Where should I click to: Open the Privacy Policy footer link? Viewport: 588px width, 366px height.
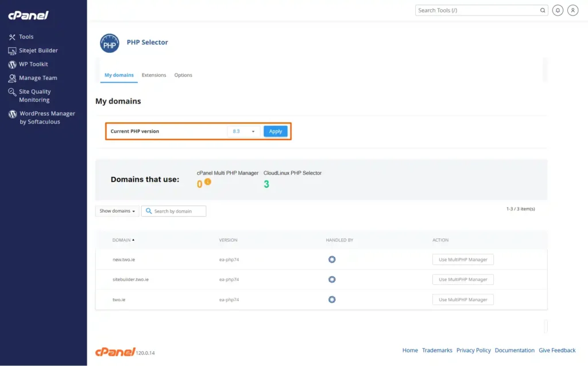pos(473,350)
